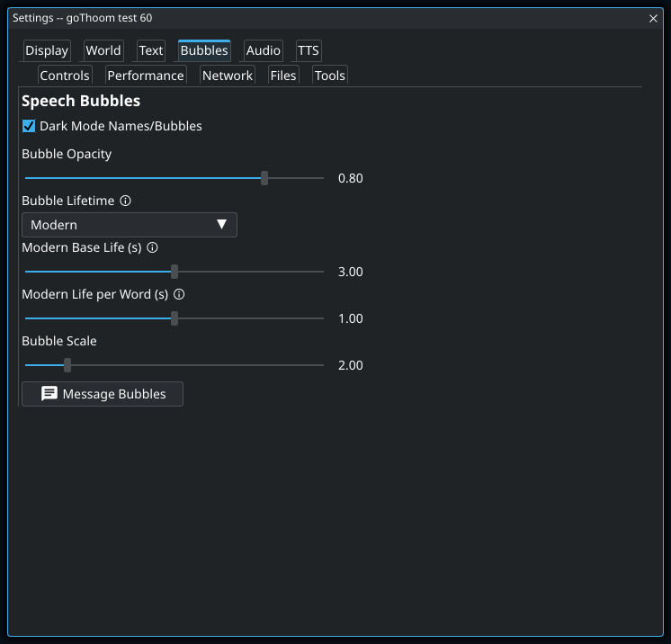The width and height of the screenshot is (671, 644).
Task: Open the Message Bubbles button
Action: (103, 394)
